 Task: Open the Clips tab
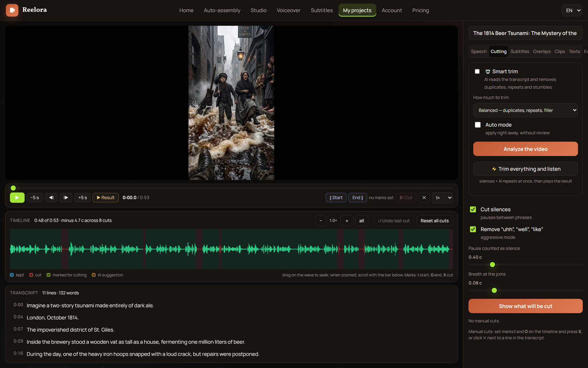(x=559, y=52)
